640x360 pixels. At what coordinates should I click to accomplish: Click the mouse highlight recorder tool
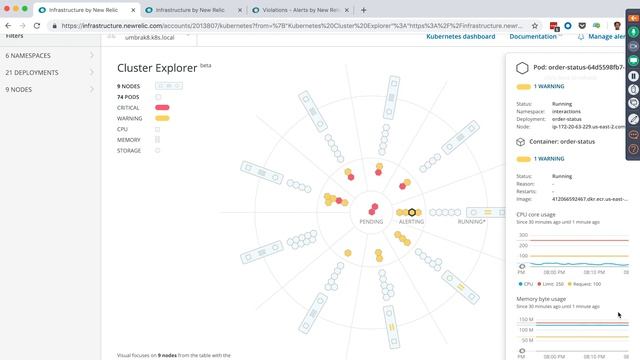[633, 89]
